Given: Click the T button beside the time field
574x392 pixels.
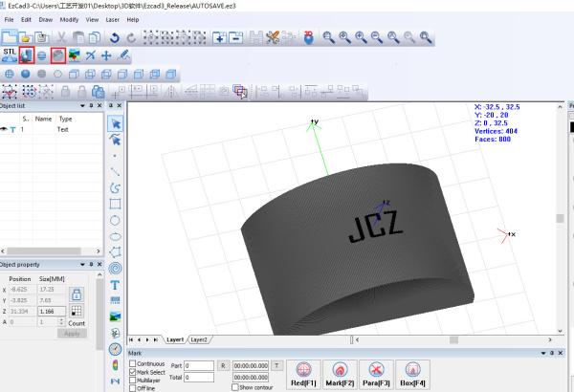Looking at the screenshot, I should pos(277,365).
